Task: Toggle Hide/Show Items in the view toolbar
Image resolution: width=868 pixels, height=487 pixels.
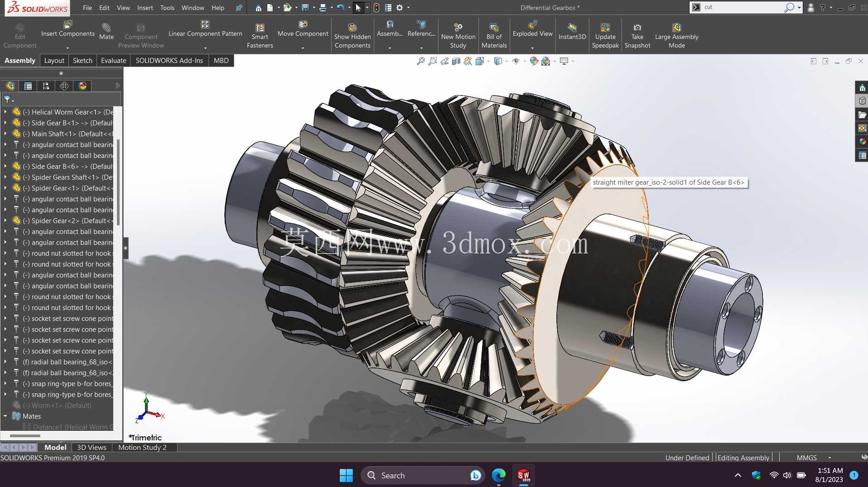Action: click(516, 61)
